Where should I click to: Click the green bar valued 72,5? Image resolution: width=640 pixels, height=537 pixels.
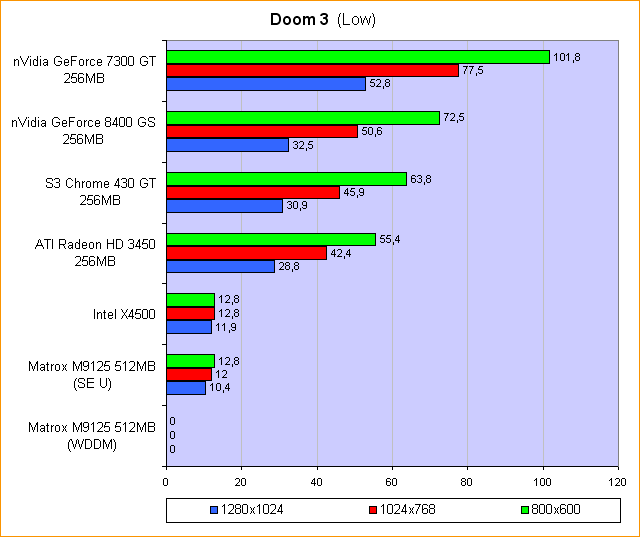[303, 118]
